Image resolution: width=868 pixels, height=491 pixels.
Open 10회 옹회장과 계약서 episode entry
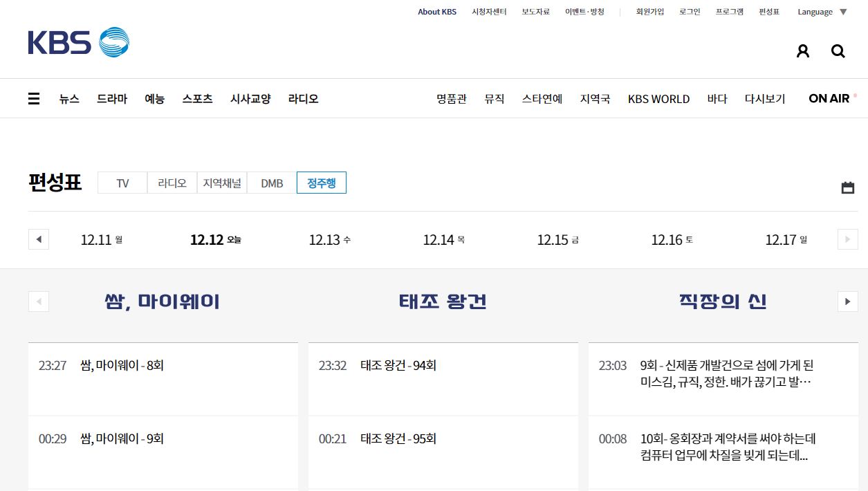click(x=728, y=447)
